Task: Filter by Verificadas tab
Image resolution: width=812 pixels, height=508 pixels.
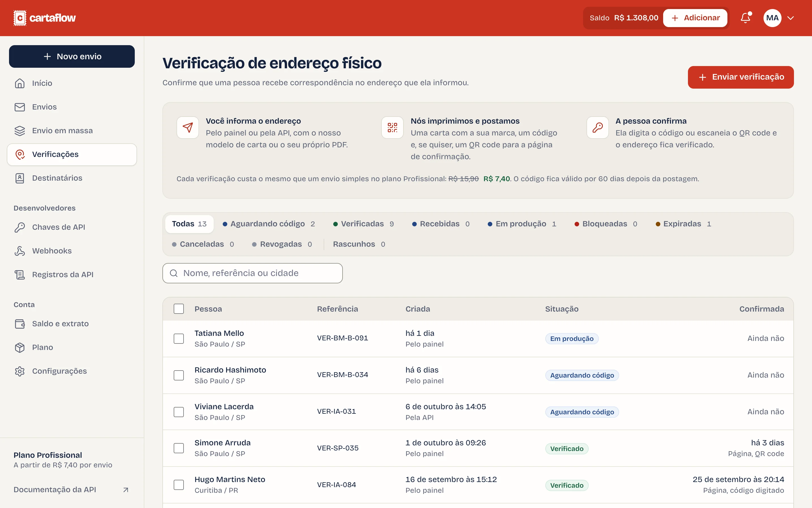Action: pyautogui.click(x=363, y=224)
